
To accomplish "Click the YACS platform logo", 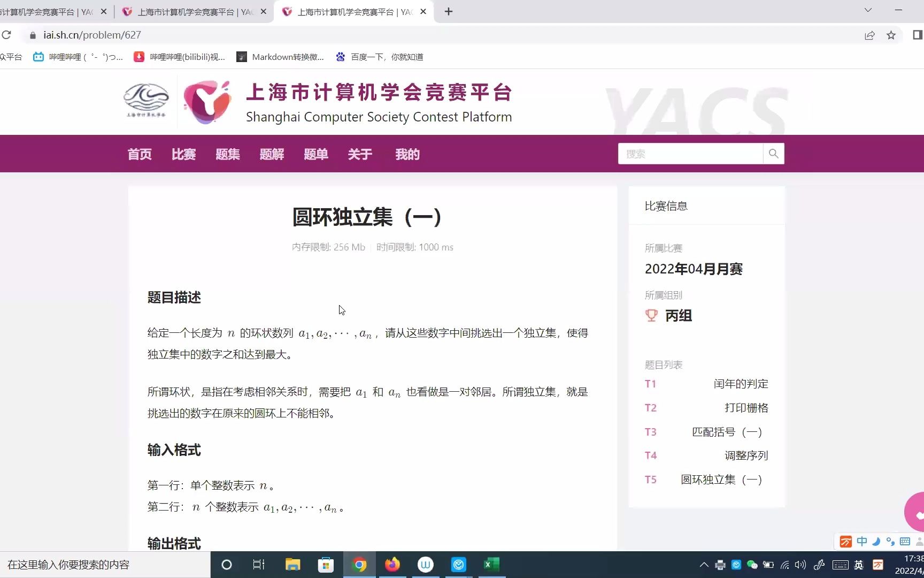I will (207, 102).
